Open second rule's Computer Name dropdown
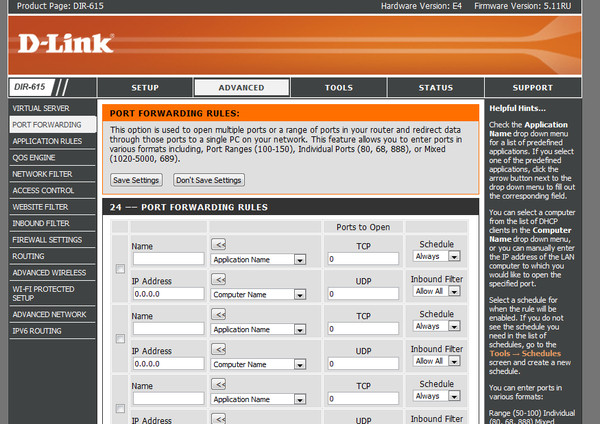 pos(258,364)
